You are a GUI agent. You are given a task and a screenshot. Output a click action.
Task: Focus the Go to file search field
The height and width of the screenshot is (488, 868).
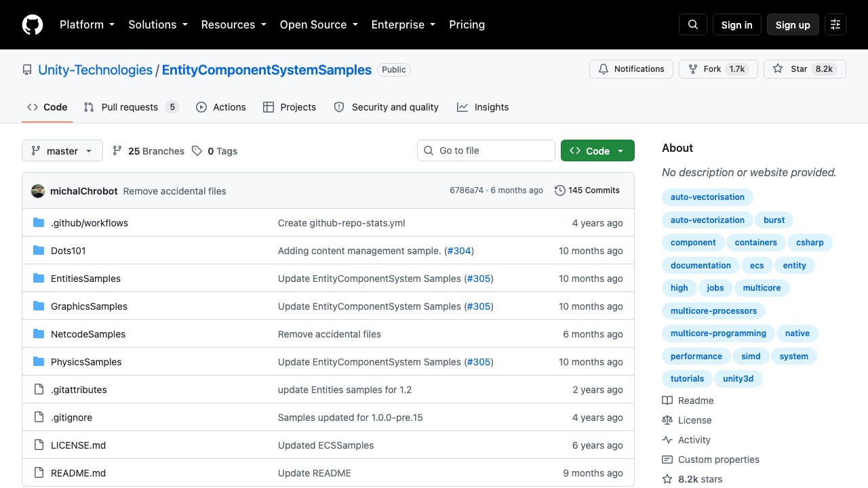coord(486,150)
